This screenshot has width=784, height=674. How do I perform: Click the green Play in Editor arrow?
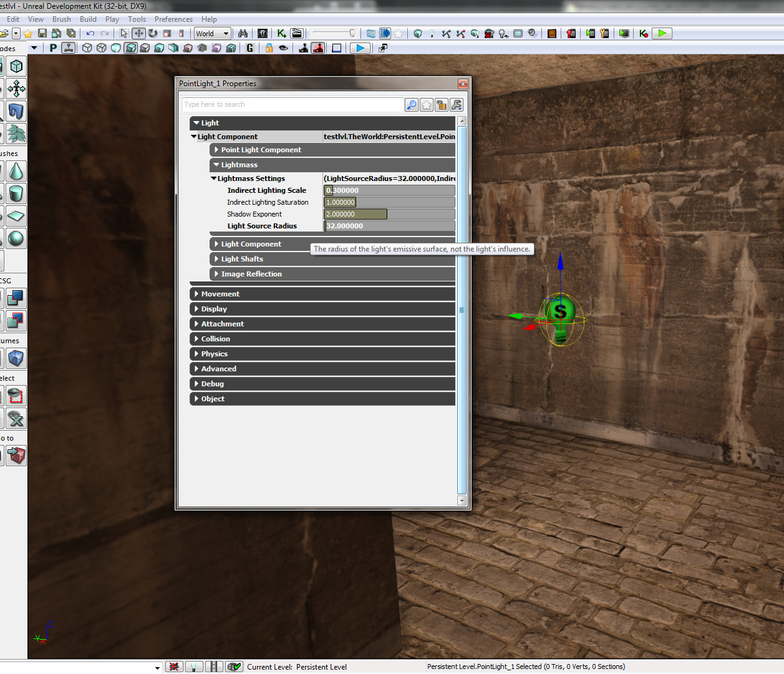(662, 34)
